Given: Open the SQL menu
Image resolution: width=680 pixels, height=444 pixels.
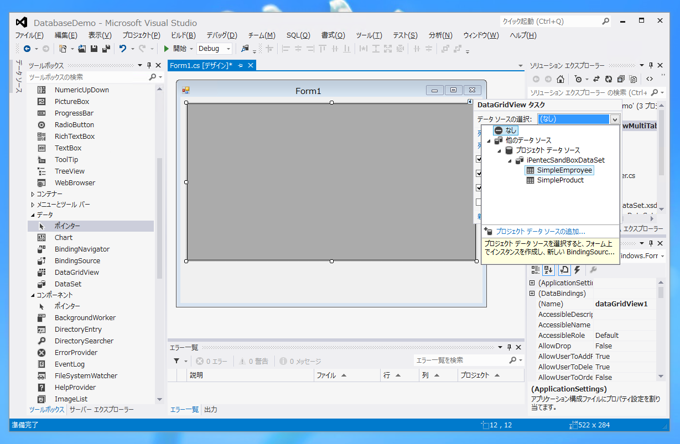Looking at the screenshot, I should tap(298, 36).
